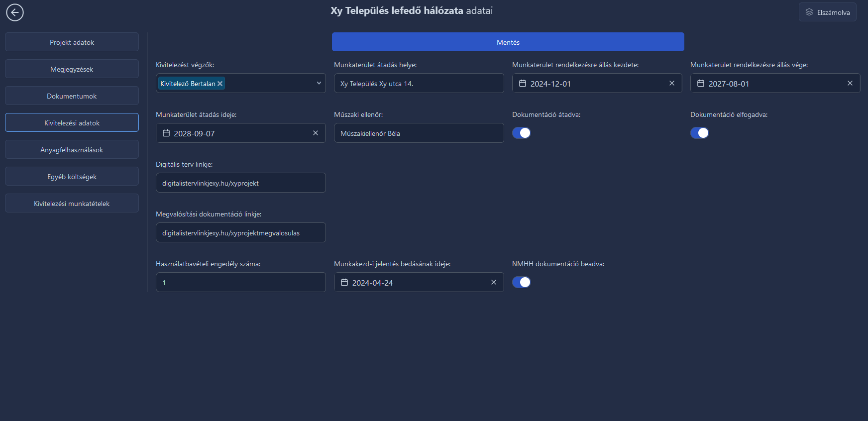Clear the 2024-12-01 date value
This screenshot has height=421, width=868.
click(672, 83)
